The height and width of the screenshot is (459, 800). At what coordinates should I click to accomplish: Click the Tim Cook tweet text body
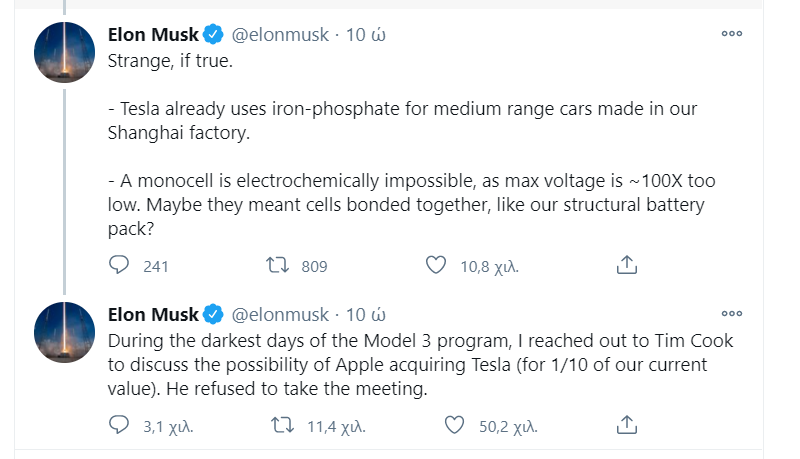tap(420, 365)
